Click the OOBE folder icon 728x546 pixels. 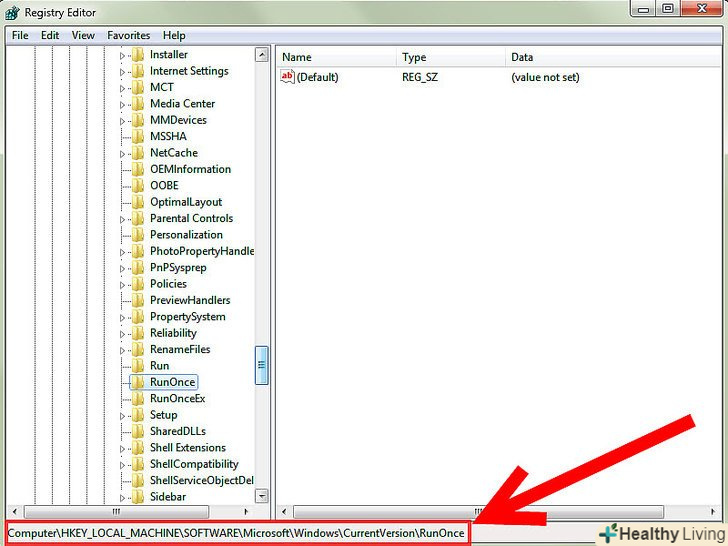click(138, 186)
